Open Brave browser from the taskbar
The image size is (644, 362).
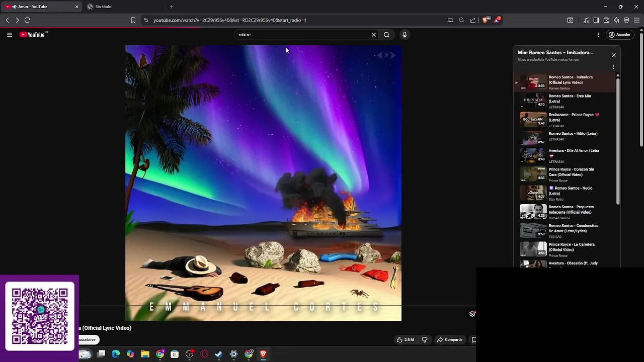point(263,354)
